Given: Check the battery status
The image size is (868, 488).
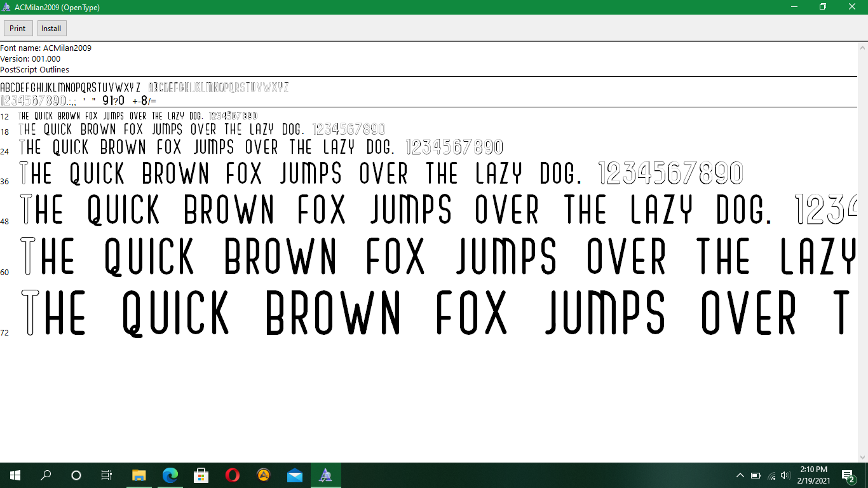Looking at the screenshot, I should pyautogui.click(x=756, y=475).
